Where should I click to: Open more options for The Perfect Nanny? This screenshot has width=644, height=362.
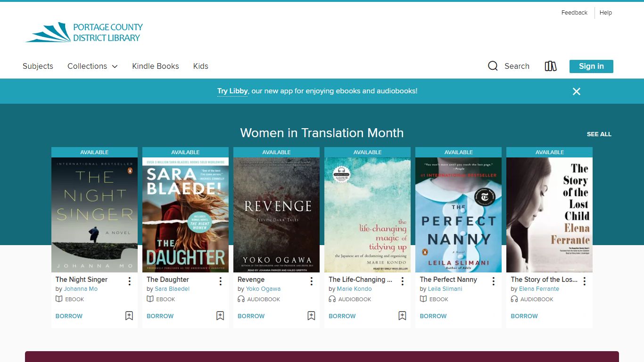click(493, 281)
